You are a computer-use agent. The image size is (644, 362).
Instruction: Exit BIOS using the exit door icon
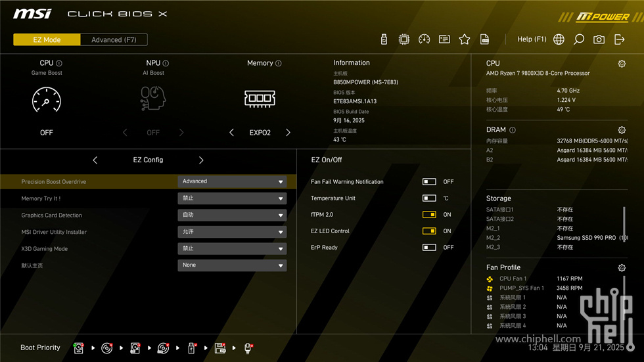point(619,39)
